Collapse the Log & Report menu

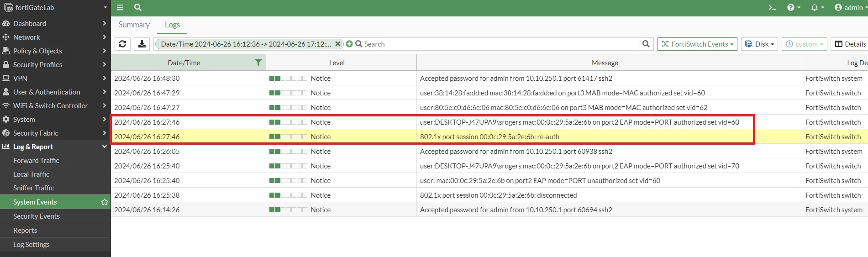coord(55,147)
